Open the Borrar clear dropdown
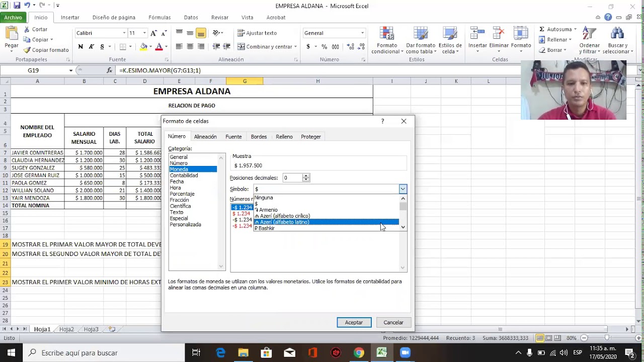Viewport: 644px width, 362px height. click(x=552, y=50)
